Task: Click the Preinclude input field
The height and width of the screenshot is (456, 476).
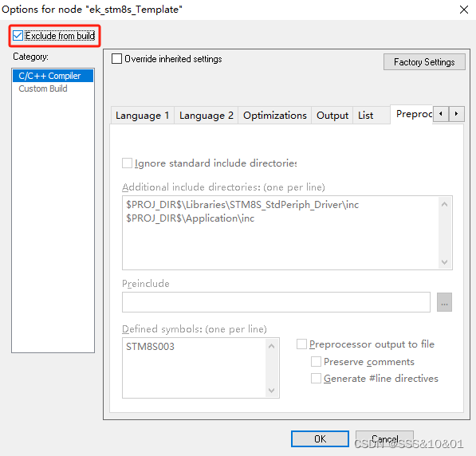Action: tap(276, 302)
